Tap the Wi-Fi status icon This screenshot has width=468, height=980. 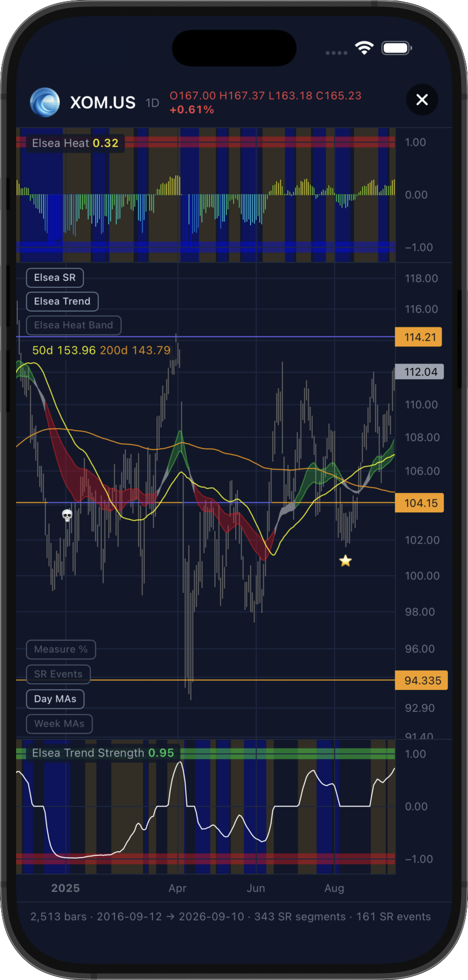point(364,48)
